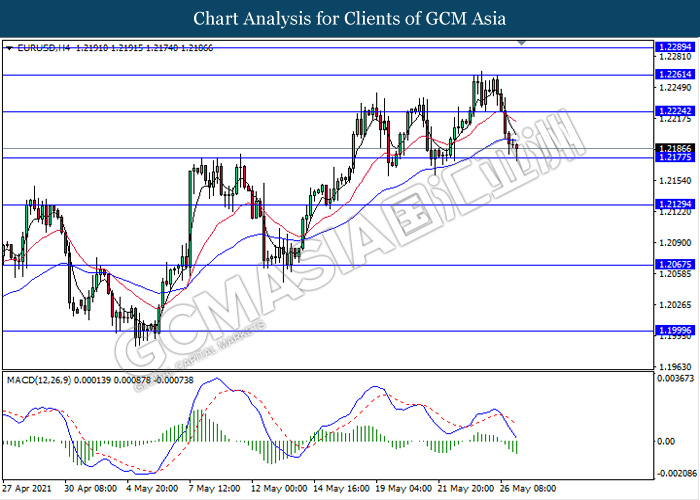Click the 1.20265 price axis value
The height and width of the screenshot is (500, 700).
[x=675, y=305]
